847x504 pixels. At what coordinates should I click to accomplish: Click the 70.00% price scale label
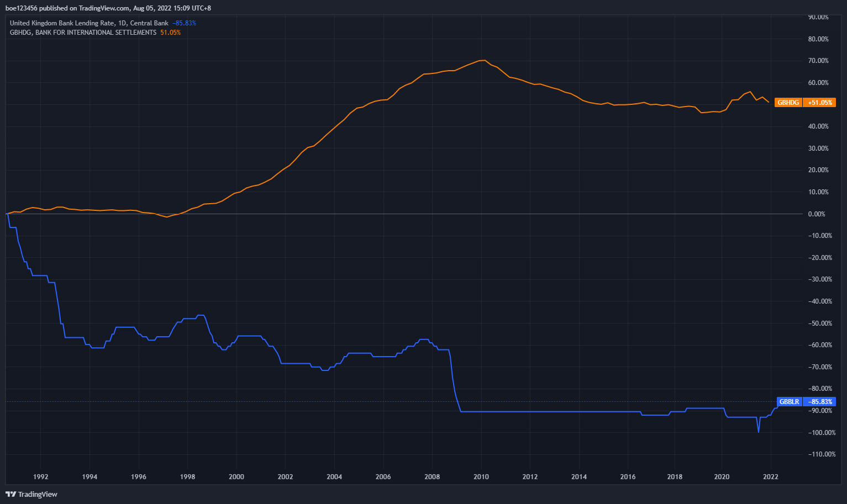(818, 61)
